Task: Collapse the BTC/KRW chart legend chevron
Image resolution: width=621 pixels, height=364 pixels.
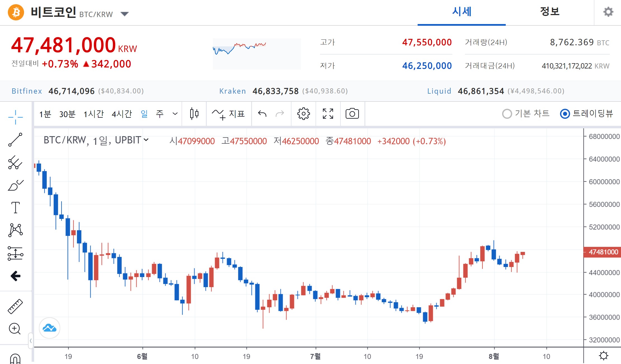Action: (146, 140)
